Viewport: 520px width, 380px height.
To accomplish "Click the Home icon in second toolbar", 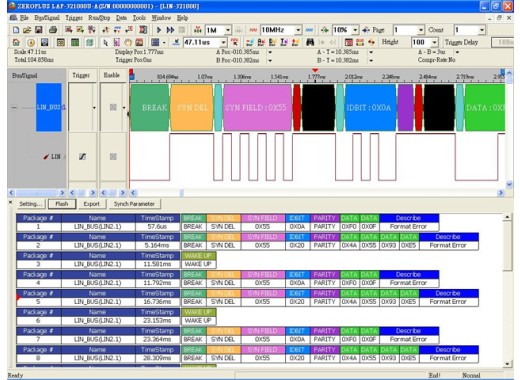I will pos(16,42).
